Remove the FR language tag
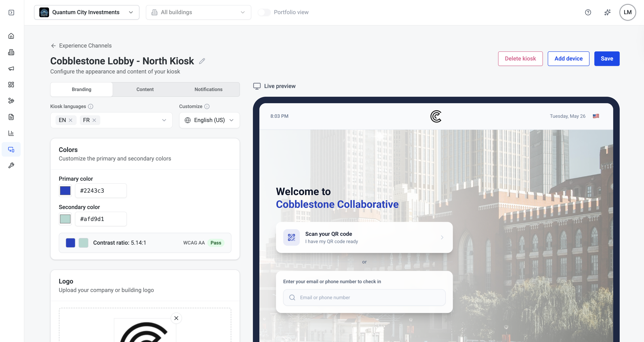Screen dimensions: 644x342 pos(94,120)
